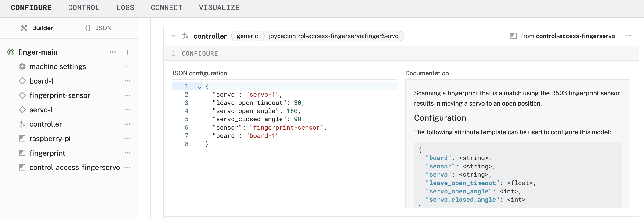Open servo-1 options menu
The width and height of the screenshot is (644, 219).
[x=127, y=110]
